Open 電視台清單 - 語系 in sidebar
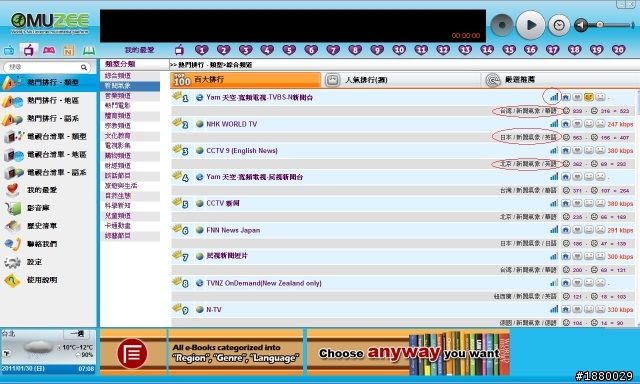This screenshot has width=640, height=384. pyautogui.click(x=48, y=172)
